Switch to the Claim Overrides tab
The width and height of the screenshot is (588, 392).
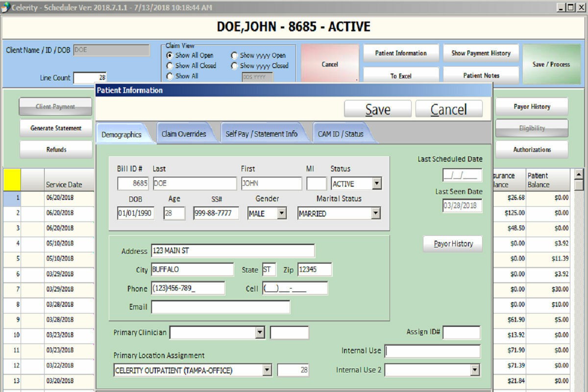coord(184,134)
